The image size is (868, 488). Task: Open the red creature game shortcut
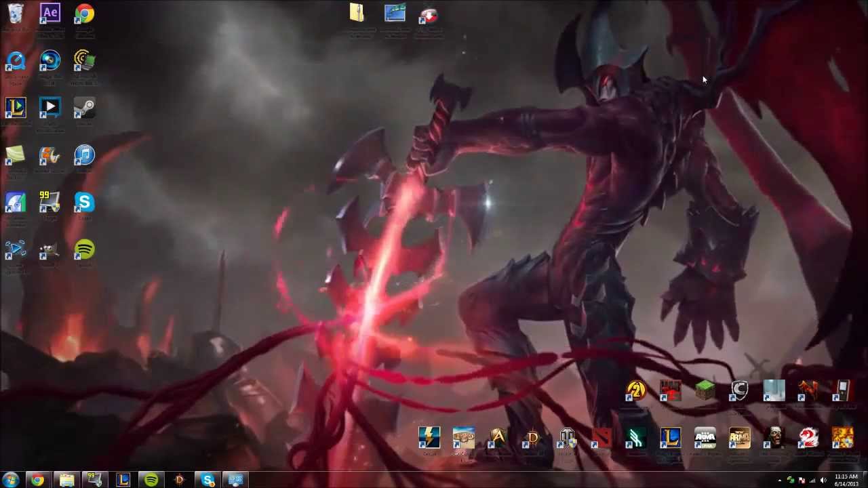[808, 390]
